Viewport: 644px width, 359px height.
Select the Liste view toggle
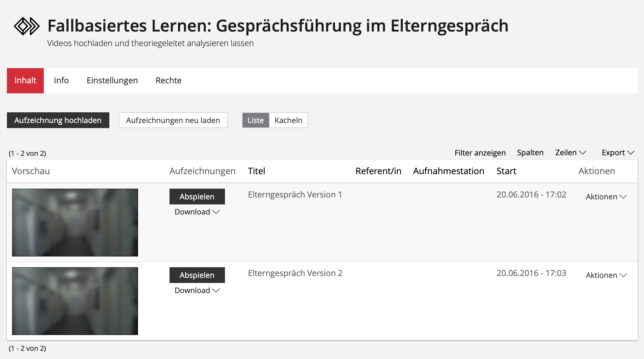[256, 120]
